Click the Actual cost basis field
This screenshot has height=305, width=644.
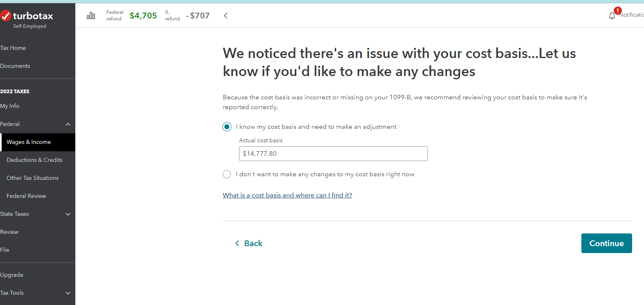click(333, 154)
